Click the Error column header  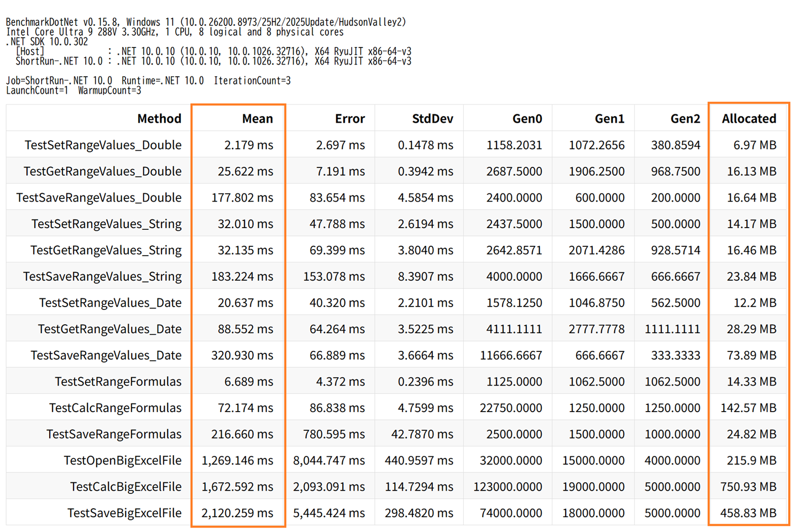350,118
